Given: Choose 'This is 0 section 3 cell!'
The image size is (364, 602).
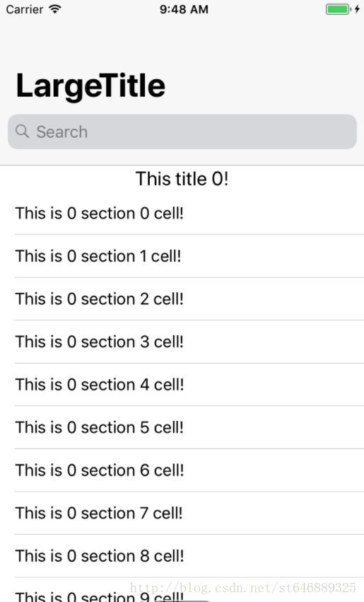Looking at the screenshot, I should tap(182, 342).
